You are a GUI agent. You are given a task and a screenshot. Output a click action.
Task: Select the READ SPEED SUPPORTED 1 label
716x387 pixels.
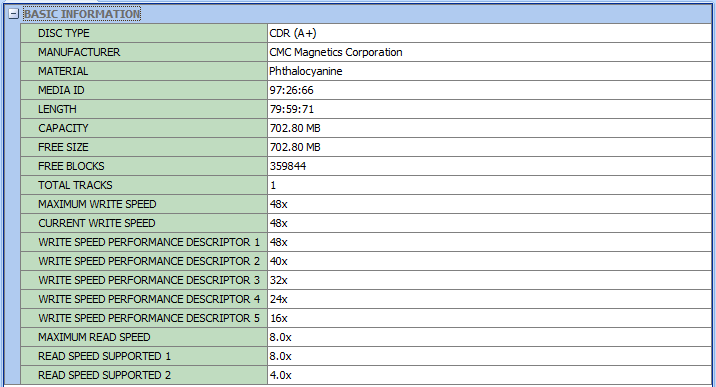[x=104, y=356]
